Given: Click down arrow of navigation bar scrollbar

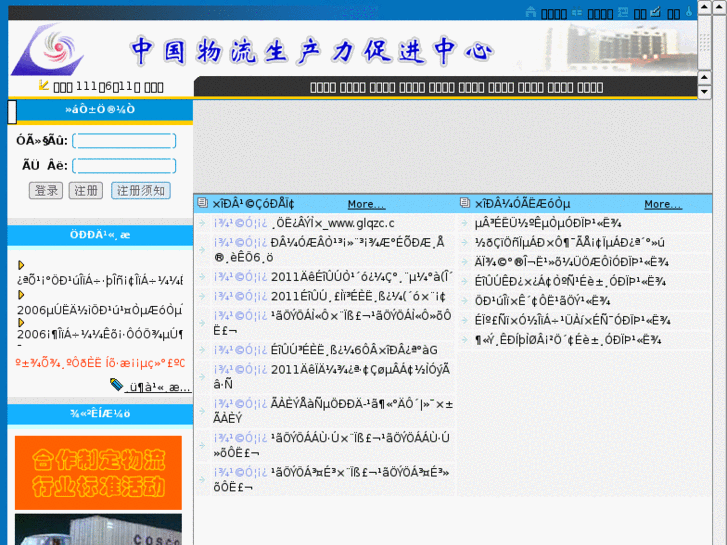Looking at the screenshot, I should [x=704, y=91].
